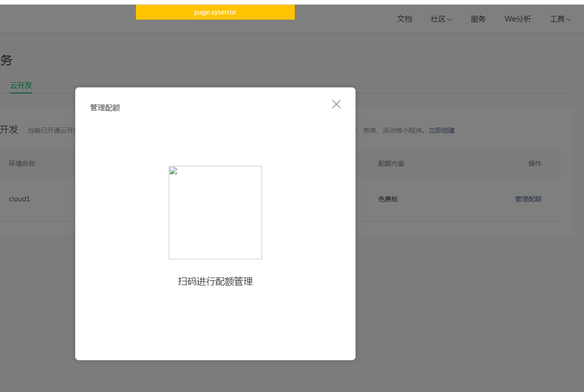Open the 文档 menu item

pos(405,19)
